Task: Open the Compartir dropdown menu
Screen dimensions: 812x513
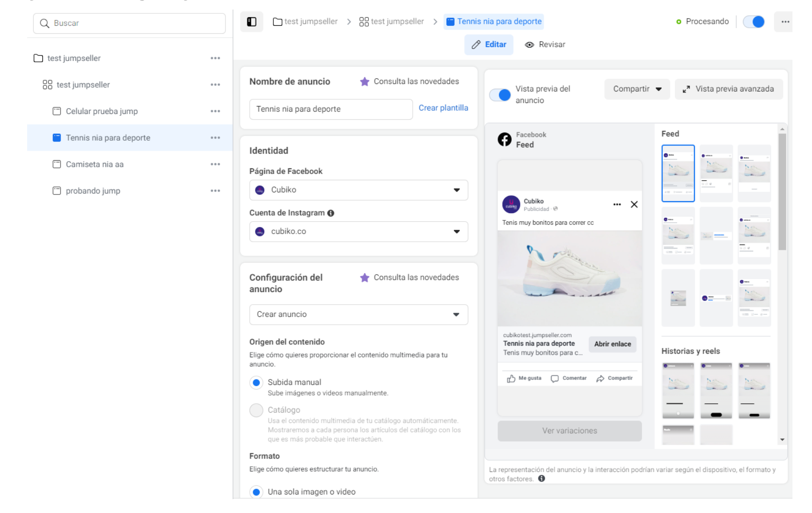Action: pyautogui.click(x=637, y=89)
